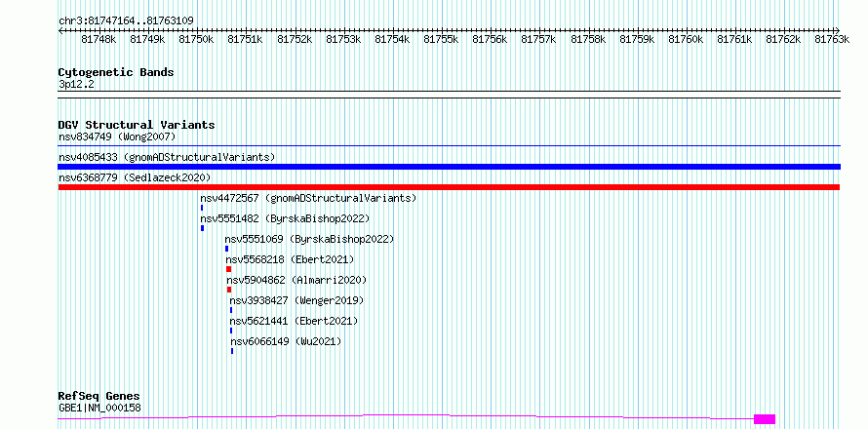Image resolution: width=868 pixels, height=429 pixels.
Task: Select the nsv4085433 gnomAD variant label
Action: click(x=167, y=157)
